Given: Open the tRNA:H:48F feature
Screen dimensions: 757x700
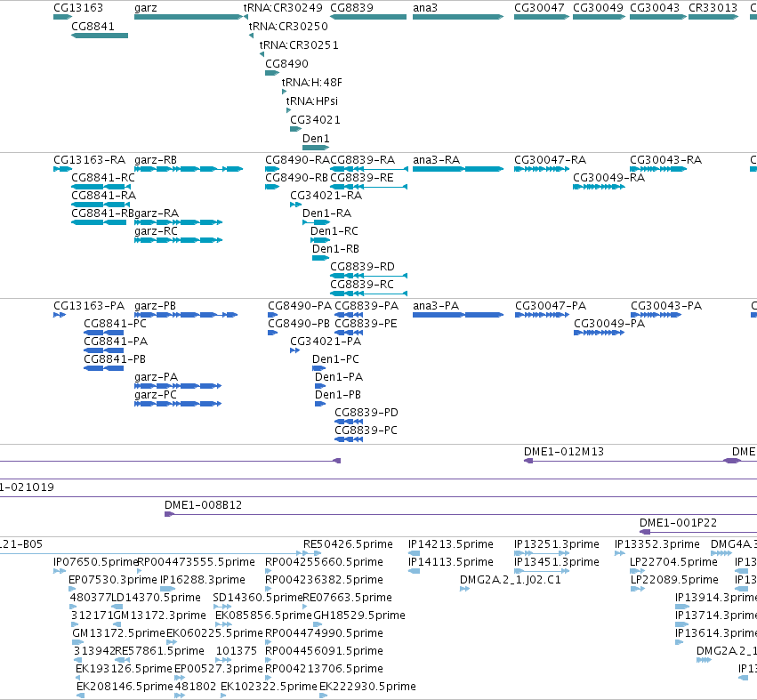Looking at the screenshot, I should [x=284, y=92].
